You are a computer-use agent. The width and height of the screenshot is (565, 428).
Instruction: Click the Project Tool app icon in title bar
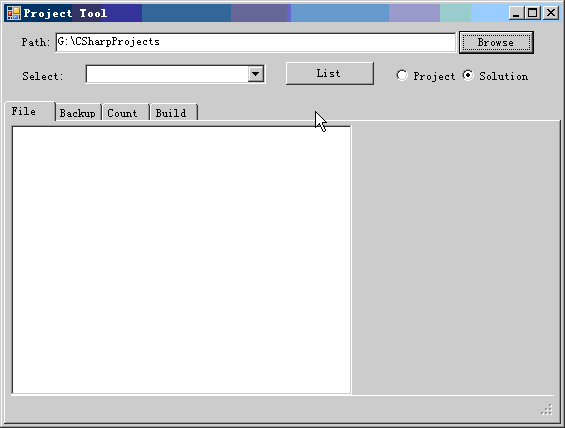tap(14, 13)
